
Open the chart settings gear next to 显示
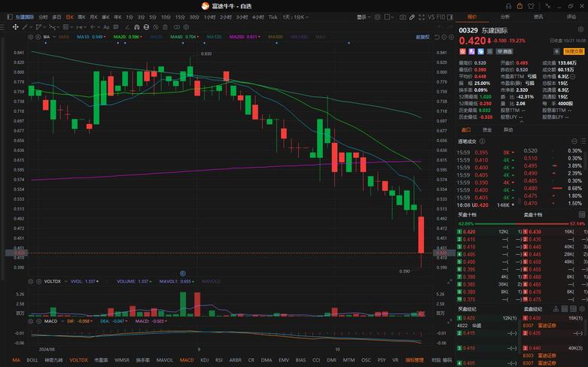pos(377,17)
